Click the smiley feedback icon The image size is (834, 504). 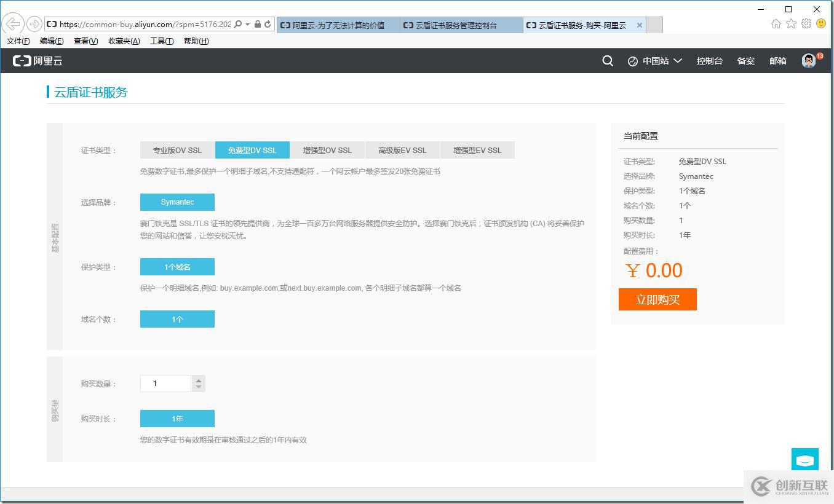tap(821, 23)
